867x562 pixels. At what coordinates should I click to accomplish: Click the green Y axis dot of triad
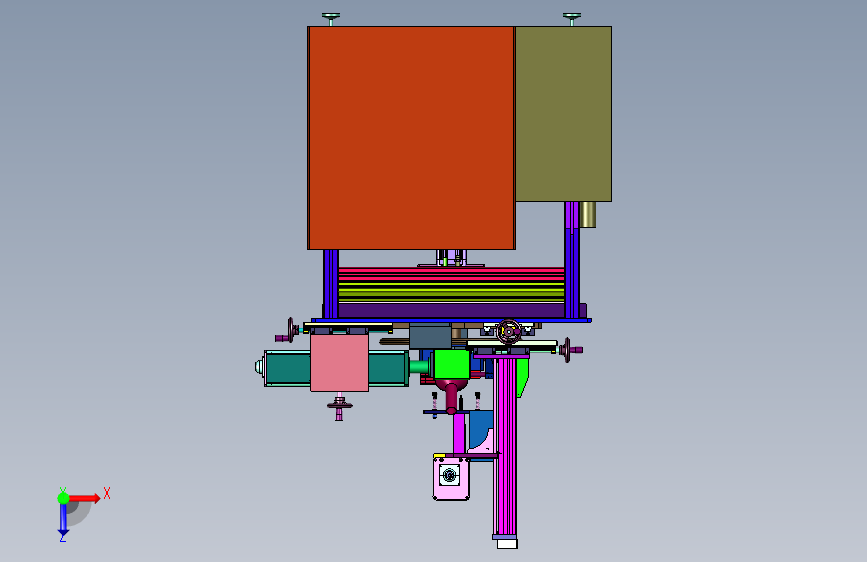(63, 498)
